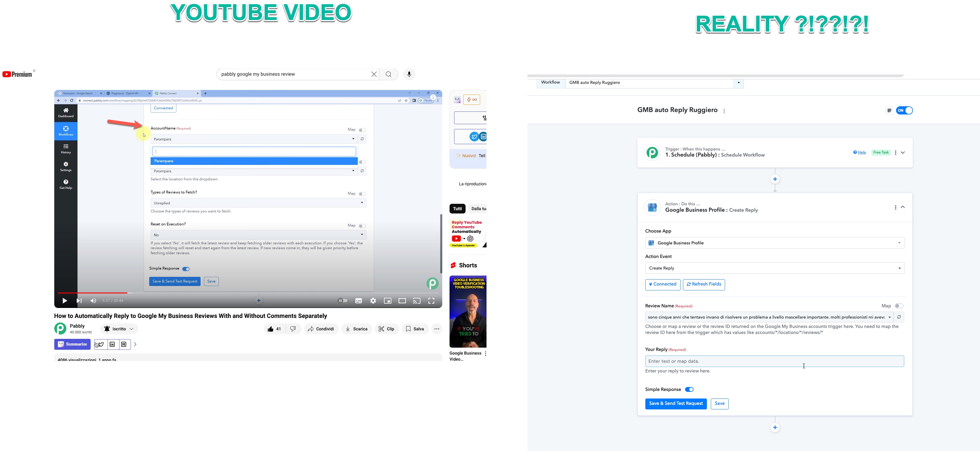Open options beside GMB auto Reply Ruggiero title
The image size is (980, 463).
point(724,111)
